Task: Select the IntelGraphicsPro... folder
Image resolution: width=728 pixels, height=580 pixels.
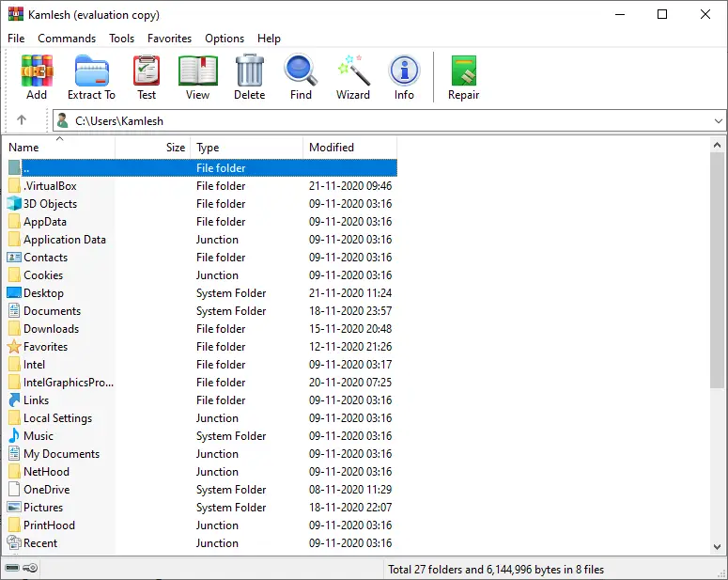Action: pyautogui.click(x=202, y=382)
